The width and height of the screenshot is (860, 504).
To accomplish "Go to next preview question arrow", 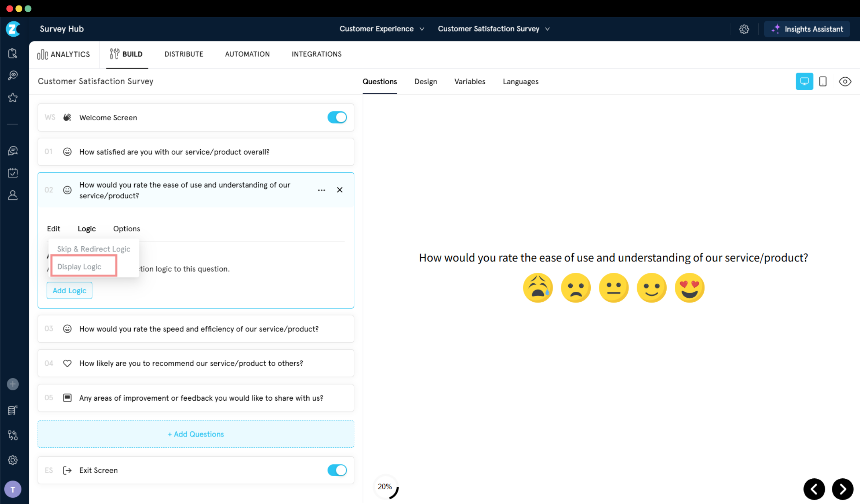I will point(842,489).
